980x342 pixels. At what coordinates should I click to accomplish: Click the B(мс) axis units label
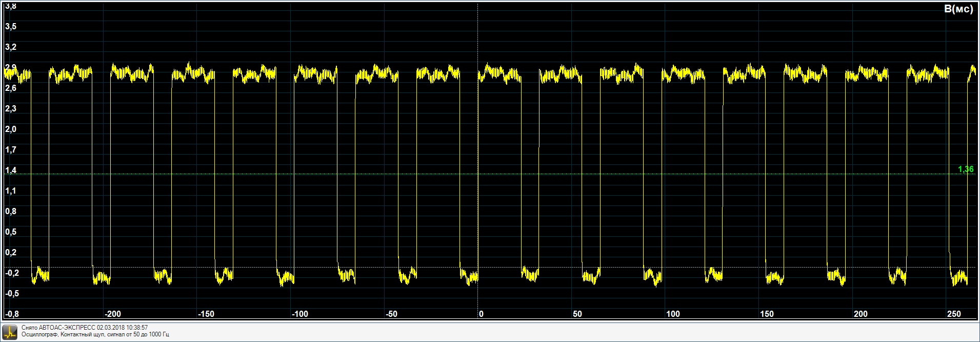[958, 9]
